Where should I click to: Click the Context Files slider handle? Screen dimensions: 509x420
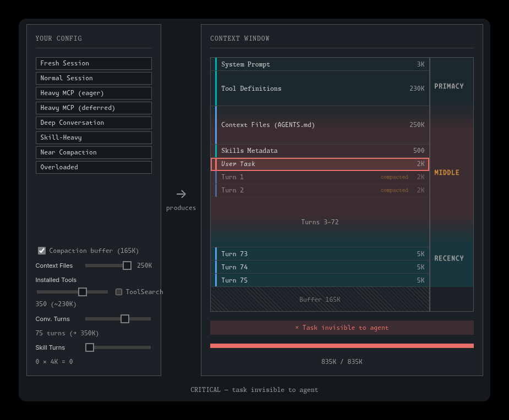click(x=127, y=266)
